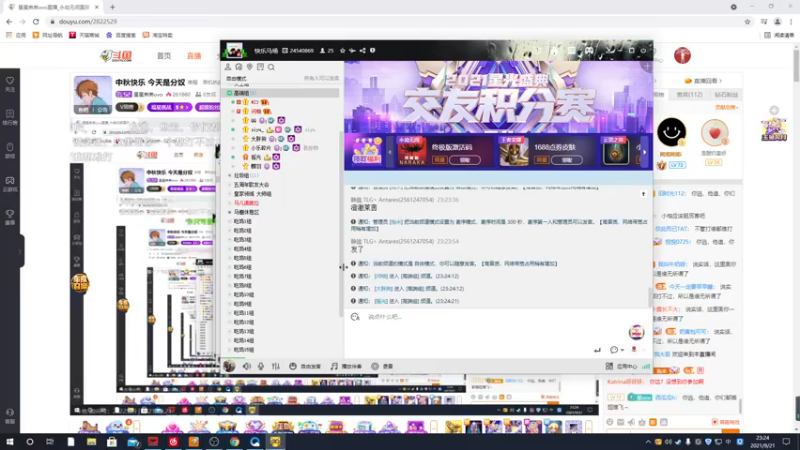This screenshot has height=450, width=800.
Task: Click the 领取福利 gift banner icon
Action: (366, 151)
